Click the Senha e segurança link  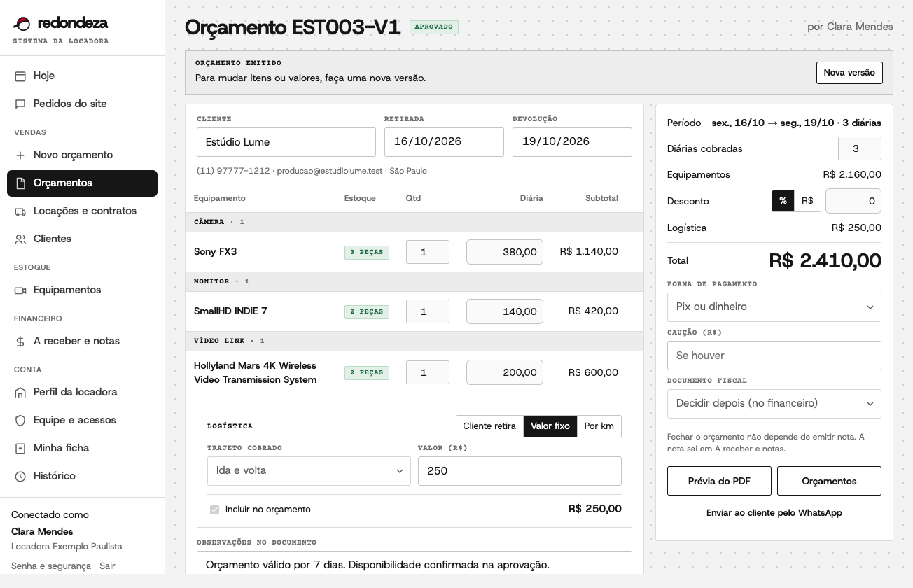tap(51, 566)
